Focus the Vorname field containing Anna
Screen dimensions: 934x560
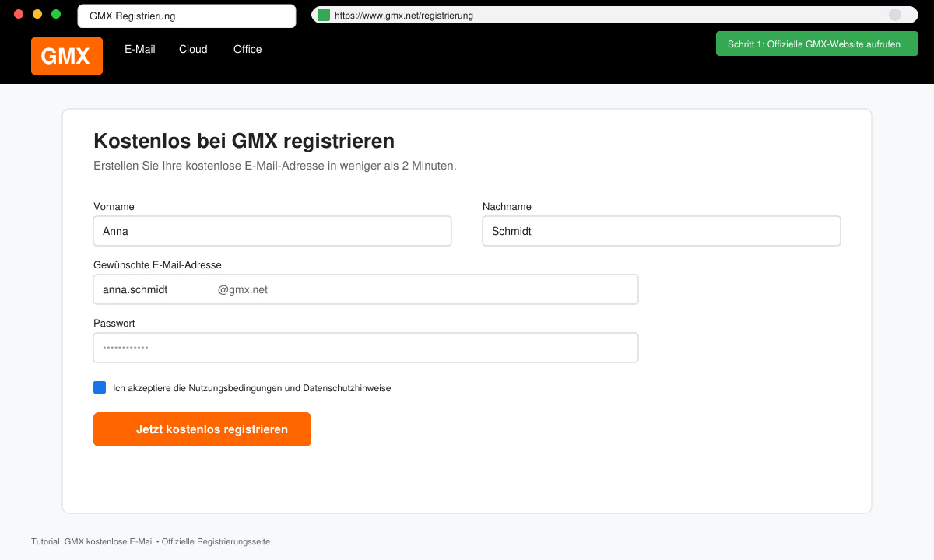tap(272, 231)
